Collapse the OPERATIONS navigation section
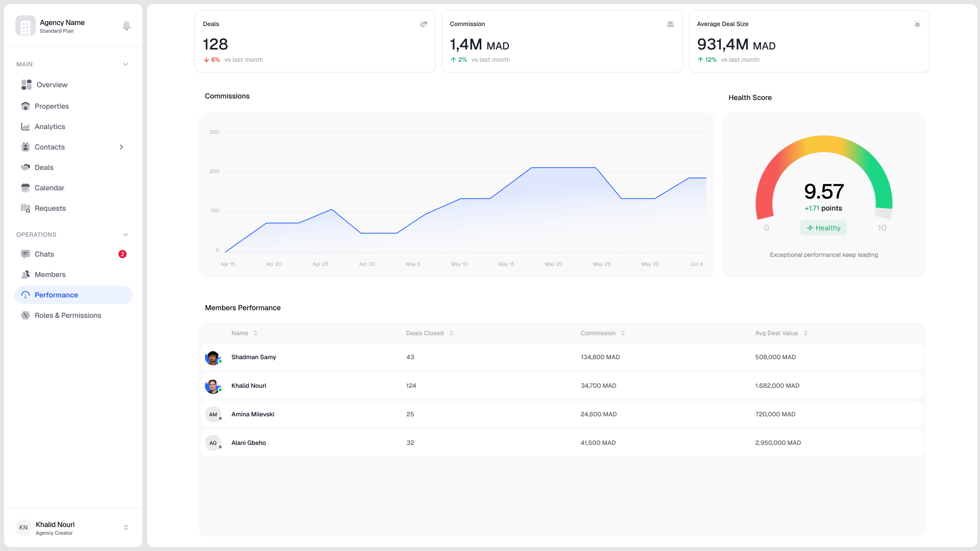Viewport: 980px width, 551px height. coord(126,235)
